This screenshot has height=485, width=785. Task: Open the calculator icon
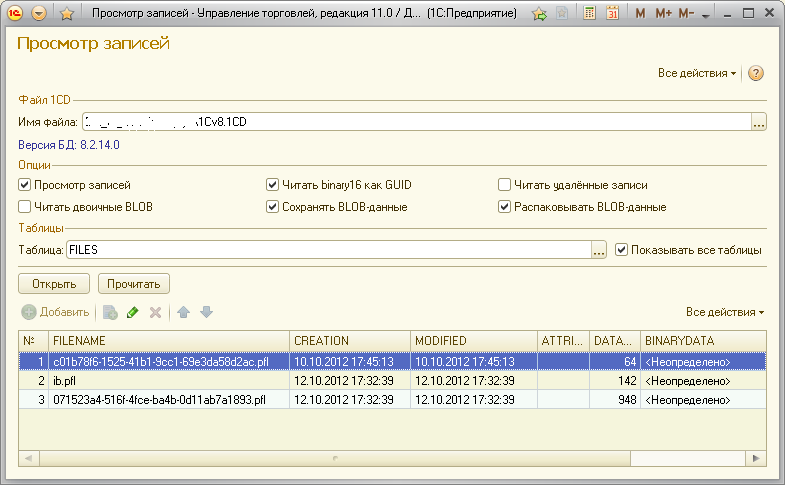(x=590, y=14)
